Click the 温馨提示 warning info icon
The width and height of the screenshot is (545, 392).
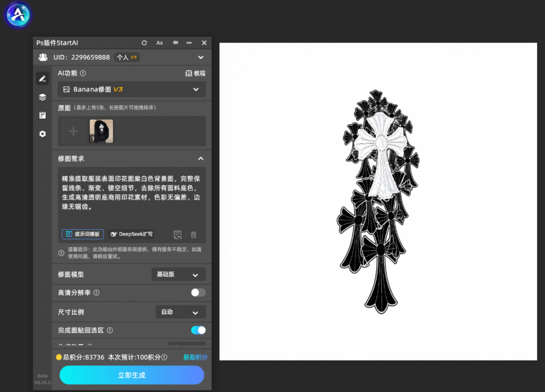tap(61, 253)
